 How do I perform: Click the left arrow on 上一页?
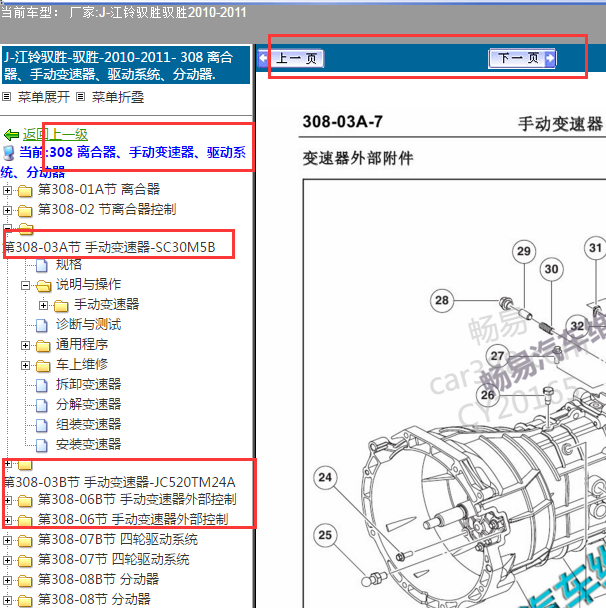point(263,58)
